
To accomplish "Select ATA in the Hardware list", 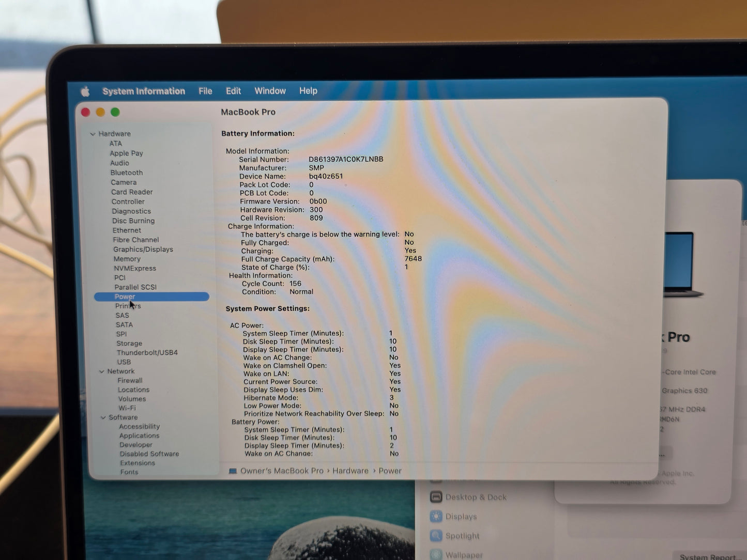I will pos(116,144).
